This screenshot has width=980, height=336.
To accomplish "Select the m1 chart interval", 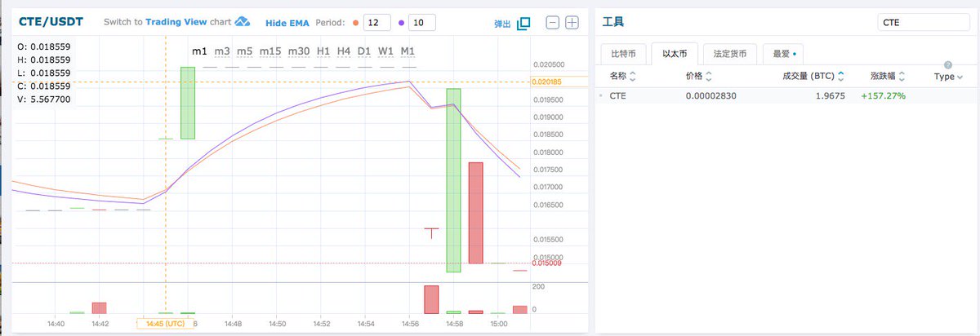I will pyautogui.click(x=200, y=51).
